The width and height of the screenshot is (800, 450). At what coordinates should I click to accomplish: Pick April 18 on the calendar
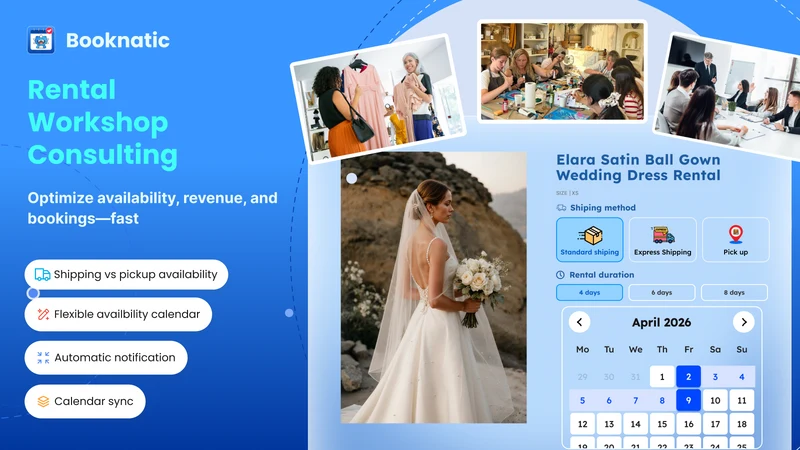(x=742, y=424)
